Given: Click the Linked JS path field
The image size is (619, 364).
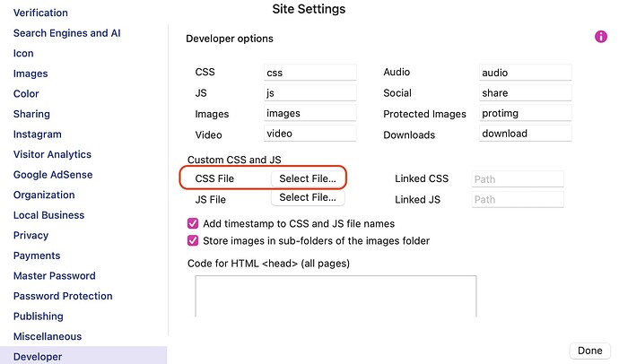Looking at the screenshot, I should click(x=518, y=200).
